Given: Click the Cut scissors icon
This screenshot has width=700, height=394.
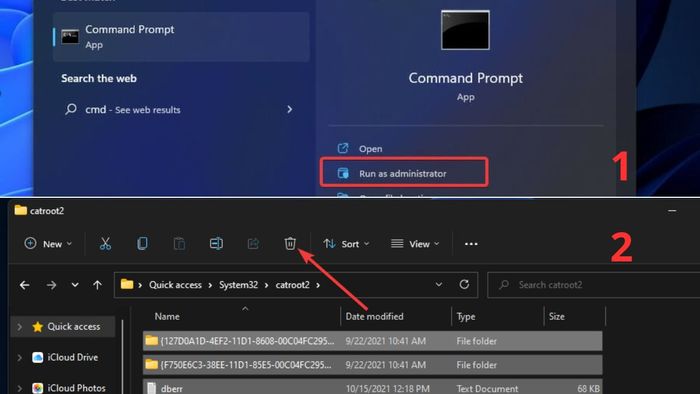Looking at the screenshot, I should pos(105,244).
